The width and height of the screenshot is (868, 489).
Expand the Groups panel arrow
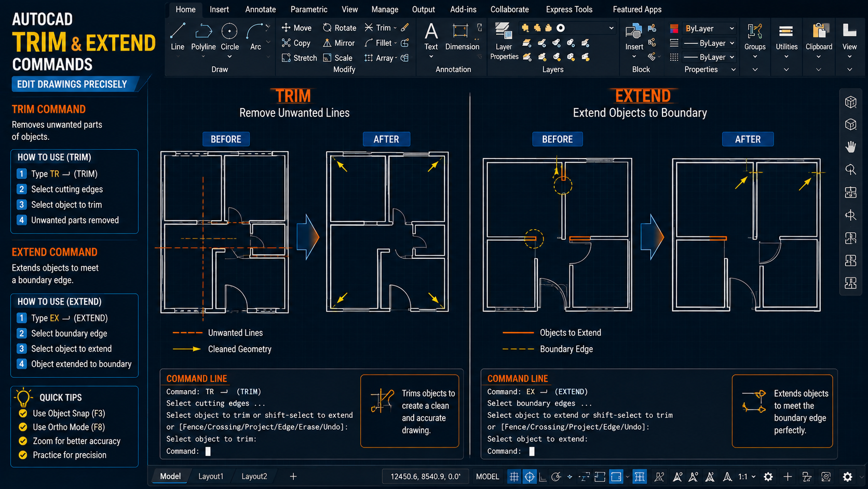click(755, 70)
